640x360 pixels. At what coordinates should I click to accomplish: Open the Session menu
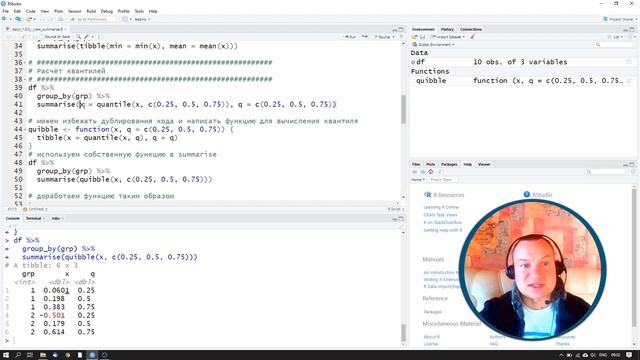point(74,11)
